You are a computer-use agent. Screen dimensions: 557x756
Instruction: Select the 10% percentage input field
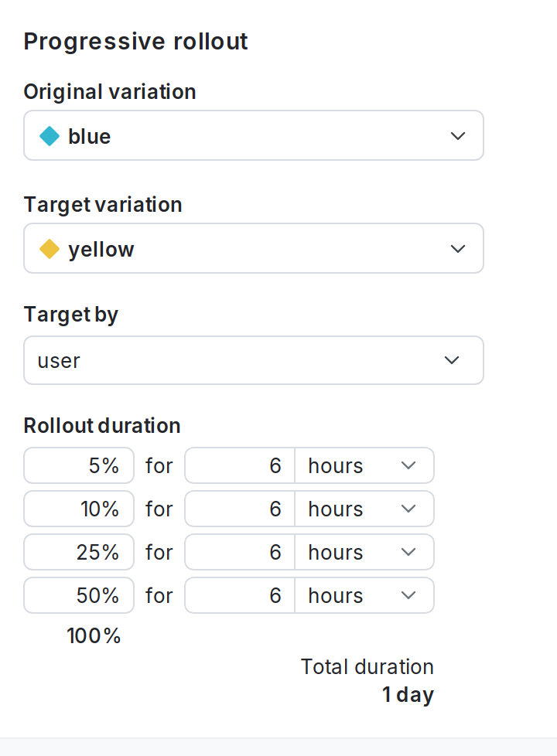tap(78, 509)
